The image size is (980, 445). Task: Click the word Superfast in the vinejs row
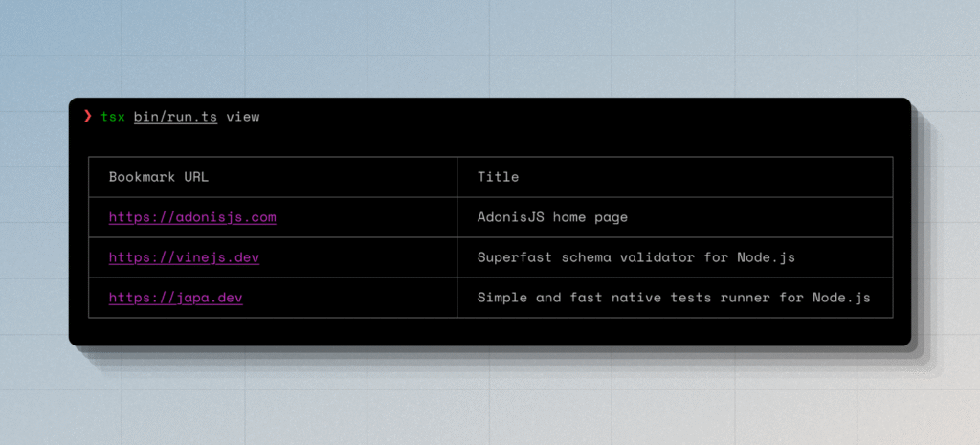coord(515,257)
